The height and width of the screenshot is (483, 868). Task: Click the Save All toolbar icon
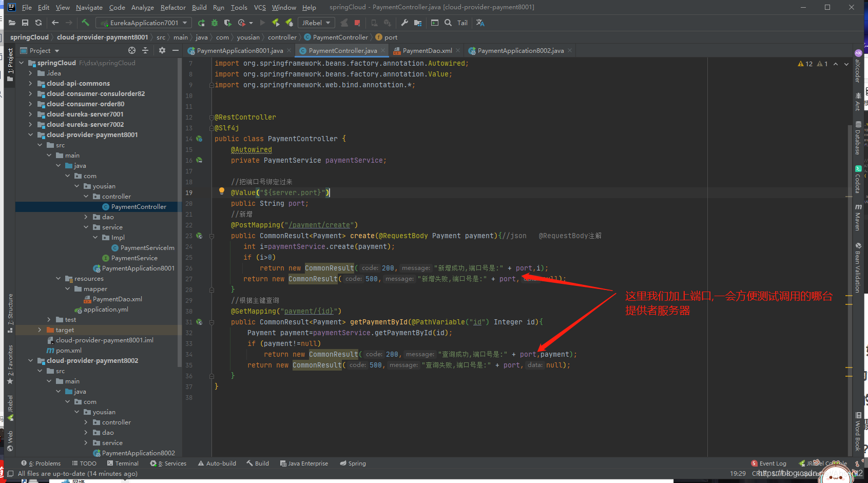click(x=25, y=23)
